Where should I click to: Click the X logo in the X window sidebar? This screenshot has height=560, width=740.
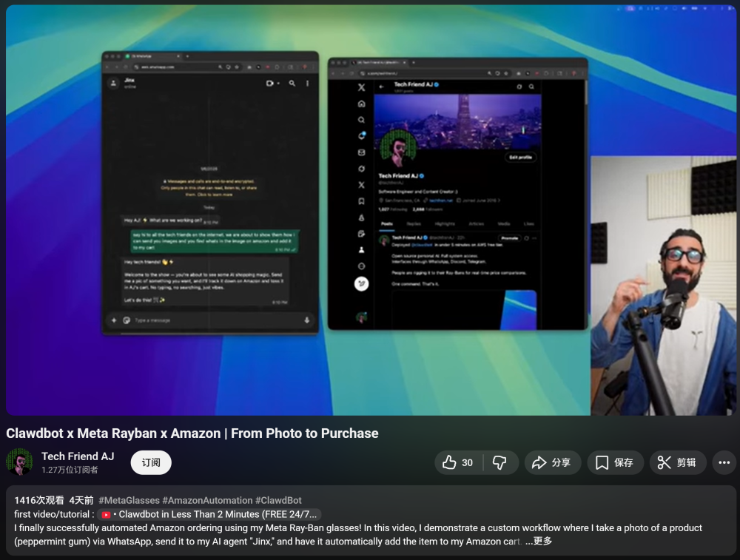point(362,87)
